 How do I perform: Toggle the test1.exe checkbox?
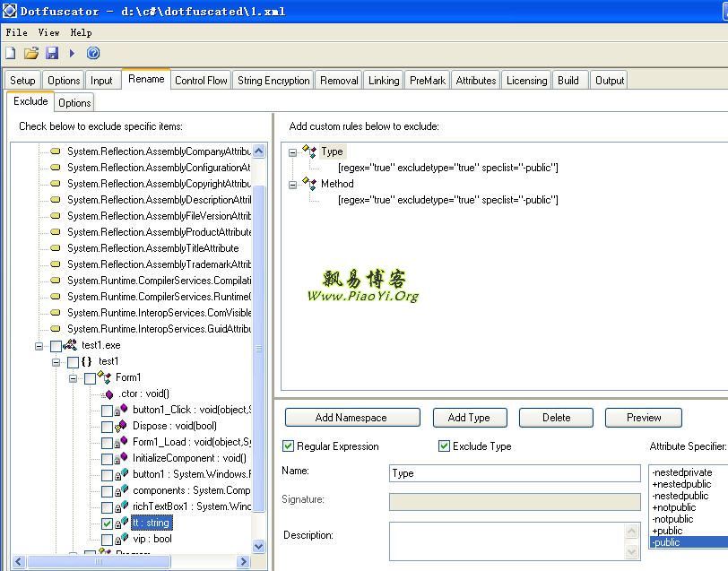56,346
